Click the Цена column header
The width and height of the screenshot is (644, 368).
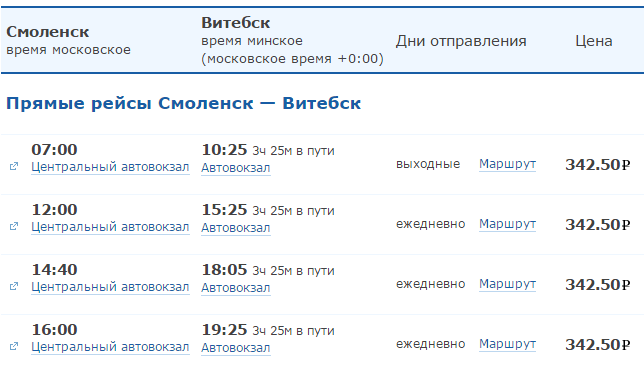[x=594, y=41]
